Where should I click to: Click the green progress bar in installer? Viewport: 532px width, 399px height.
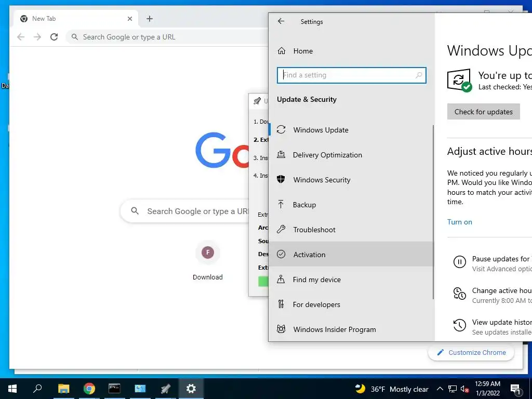coord(263,281)
